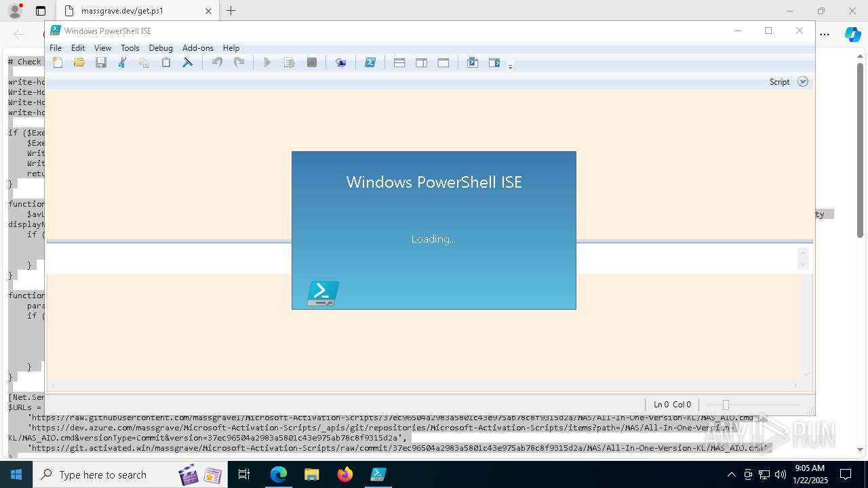This screenshot has height=488, width=868.
Task: Expand the ISE toolbar overflow options arrow
Action: [511, 66]
